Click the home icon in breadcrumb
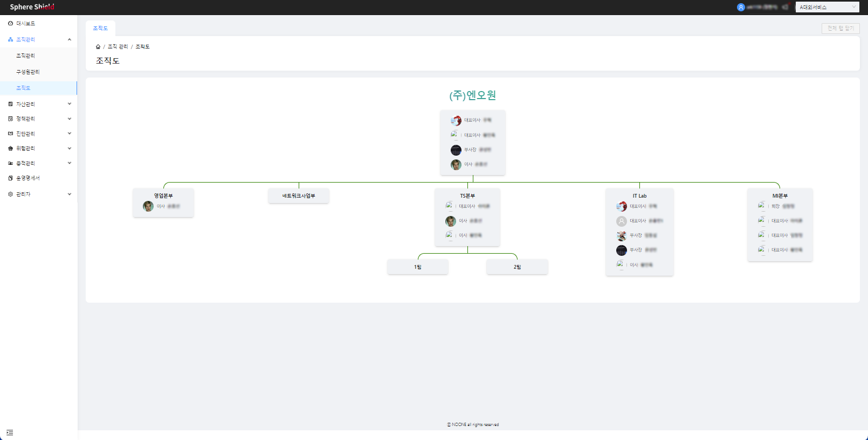The width and height of the screenshot is (868, 440). (98, 47)
